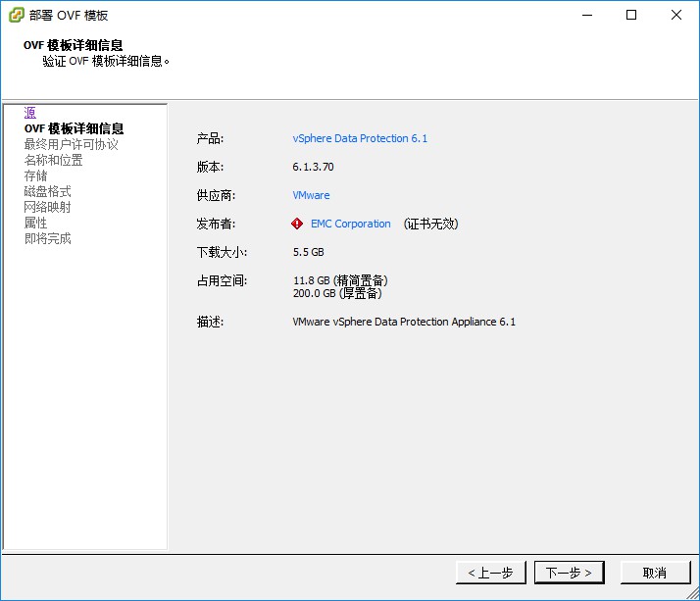
Task: Select the 即将完成 wizard step
Action: 47,238
